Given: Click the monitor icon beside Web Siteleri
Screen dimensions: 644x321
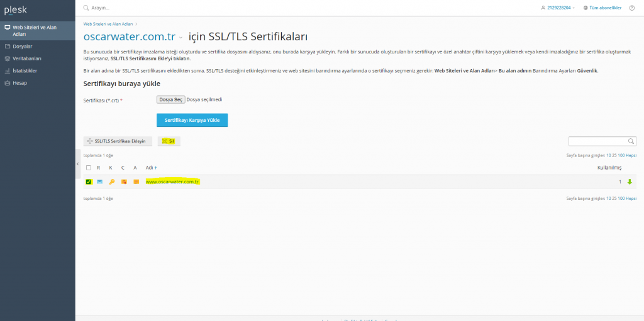Looking at the screenshot, I should (7, 28).
